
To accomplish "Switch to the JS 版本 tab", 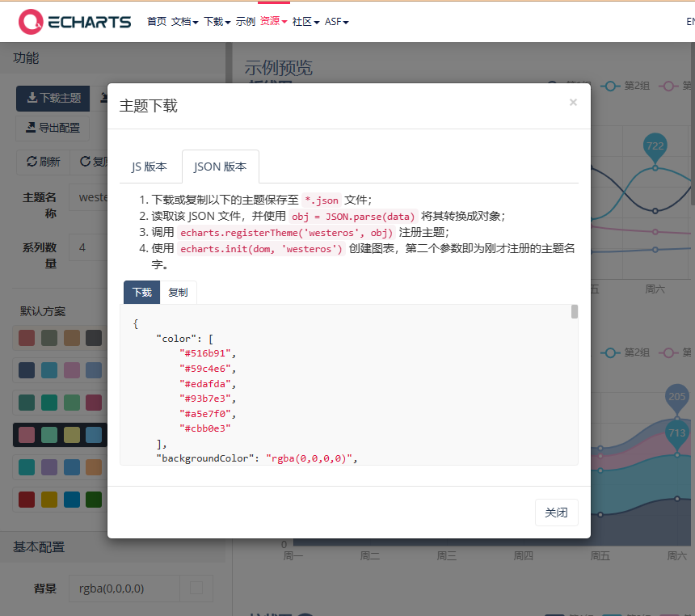I will 150,167.
